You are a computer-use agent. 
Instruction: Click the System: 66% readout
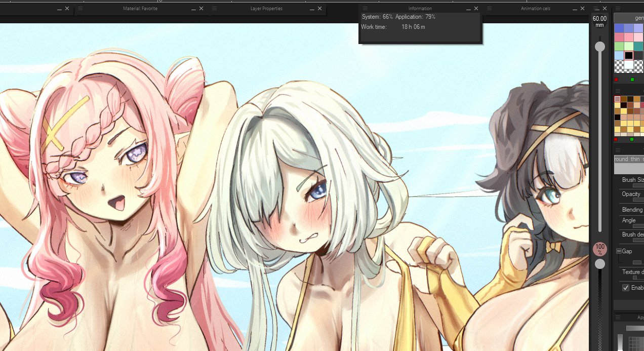[377, 17]
